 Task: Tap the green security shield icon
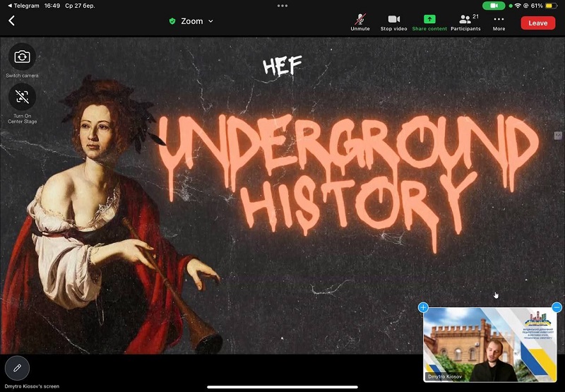click(172, 21)
